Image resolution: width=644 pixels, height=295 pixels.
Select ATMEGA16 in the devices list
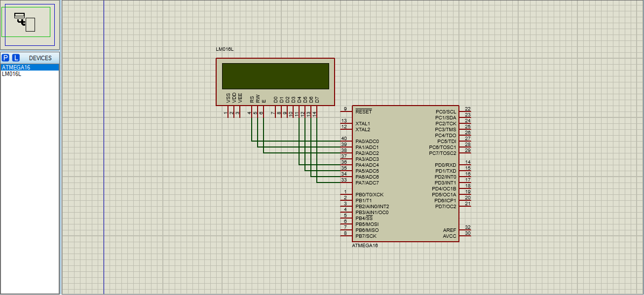[16, 68]
